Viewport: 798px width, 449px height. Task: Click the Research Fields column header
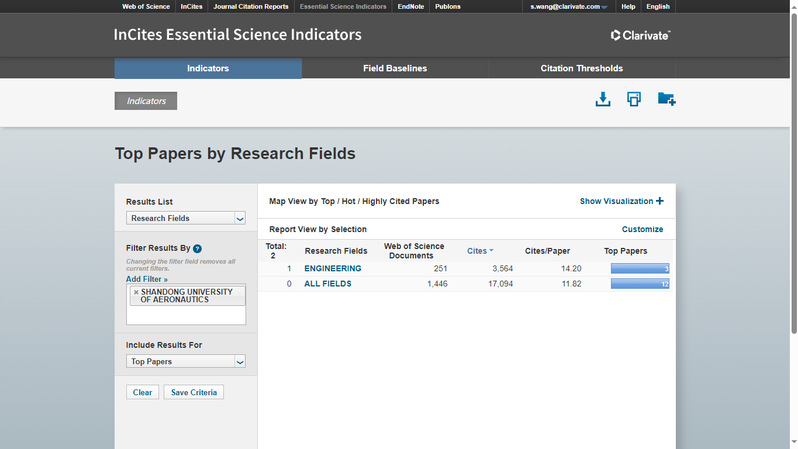click(x=336, y=251)
